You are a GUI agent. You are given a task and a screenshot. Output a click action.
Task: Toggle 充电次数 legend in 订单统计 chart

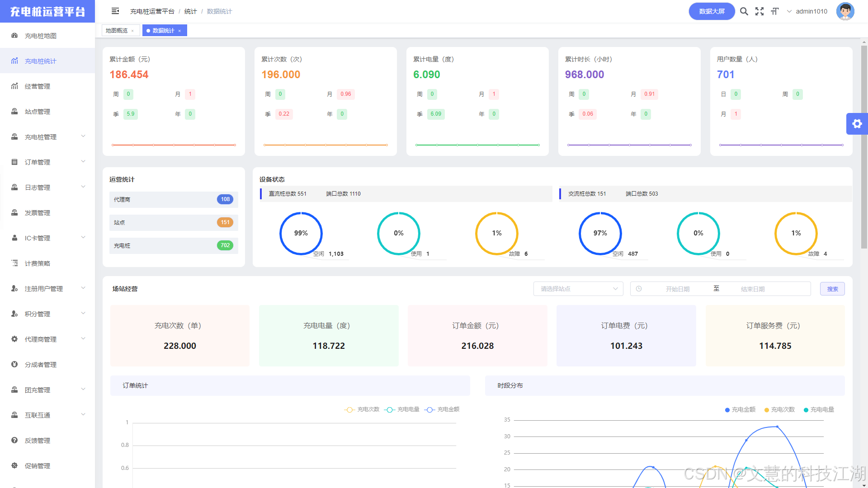pyautogui.click(x=362, y=409)
